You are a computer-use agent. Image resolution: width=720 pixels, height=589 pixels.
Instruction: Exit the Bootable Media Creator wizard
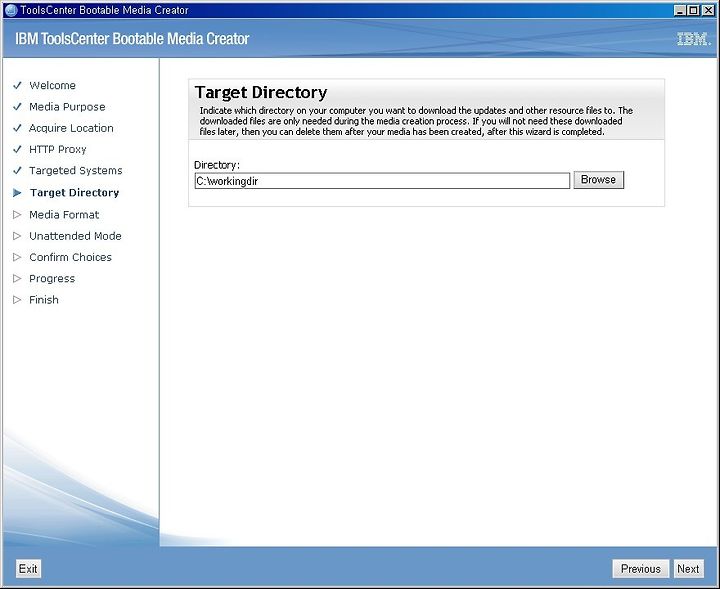28,569
